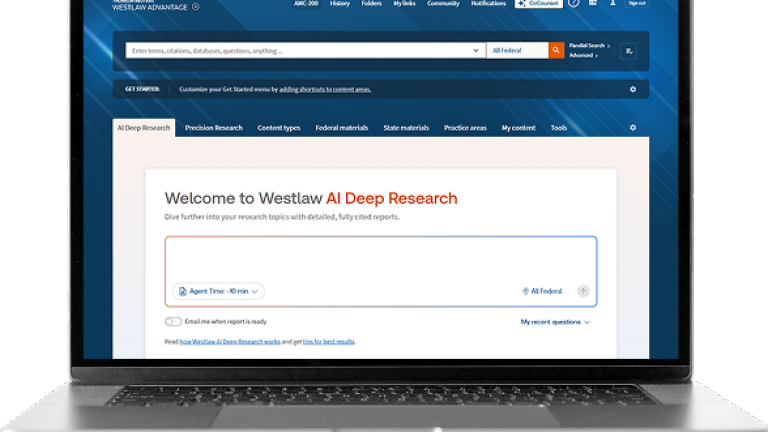768x432 pixels.
Task: Click the search filter icon beside Advanced
Action: tap(628, 51)
